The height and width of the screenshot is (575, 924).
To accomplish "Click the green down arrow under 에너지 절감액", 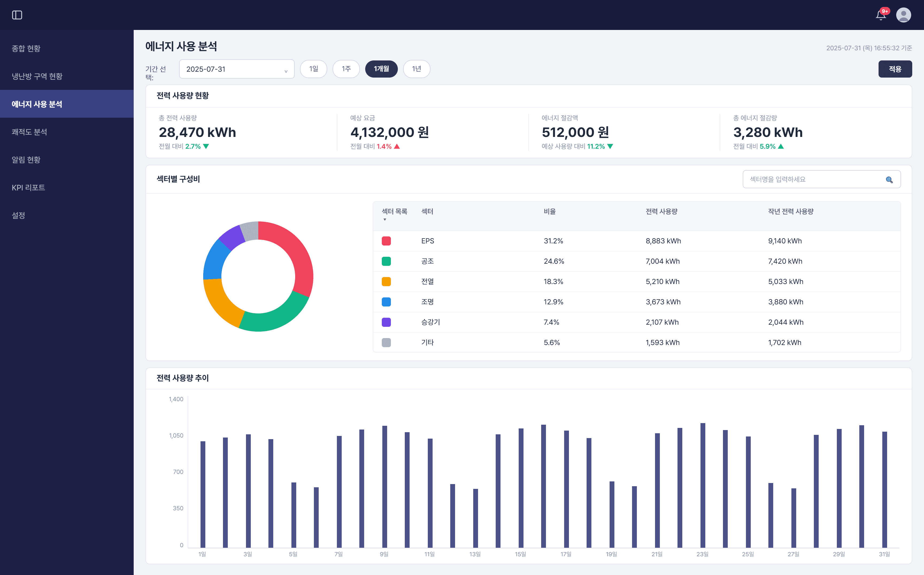I will click(610, 146).
